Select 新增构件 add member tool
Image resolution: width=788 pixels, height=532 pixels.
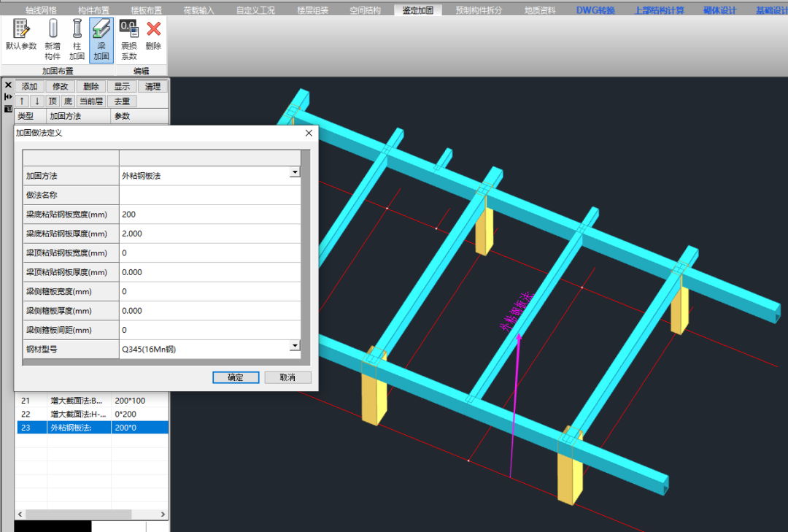53,39
